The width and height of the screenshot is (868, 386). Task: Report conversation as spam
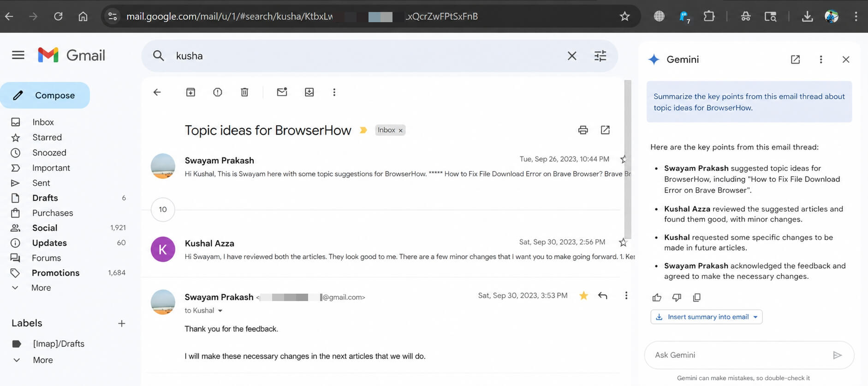pos(218,92)
